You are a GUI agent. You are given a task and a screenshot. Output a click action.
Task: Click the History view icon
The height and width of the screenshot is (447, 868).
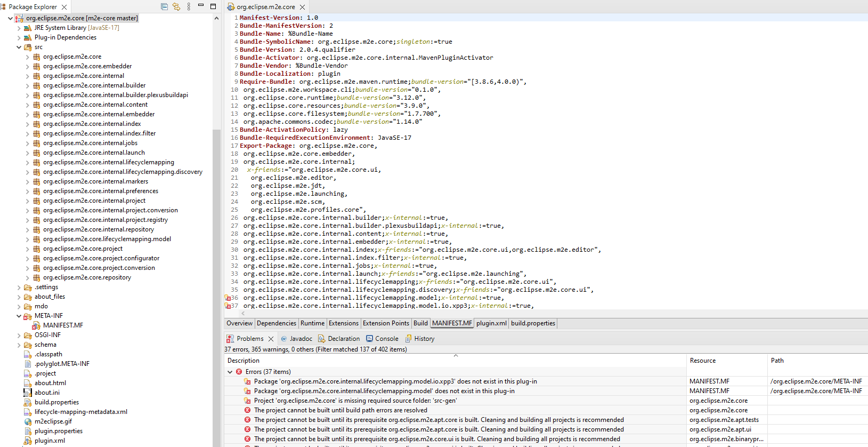coord(409,339)
